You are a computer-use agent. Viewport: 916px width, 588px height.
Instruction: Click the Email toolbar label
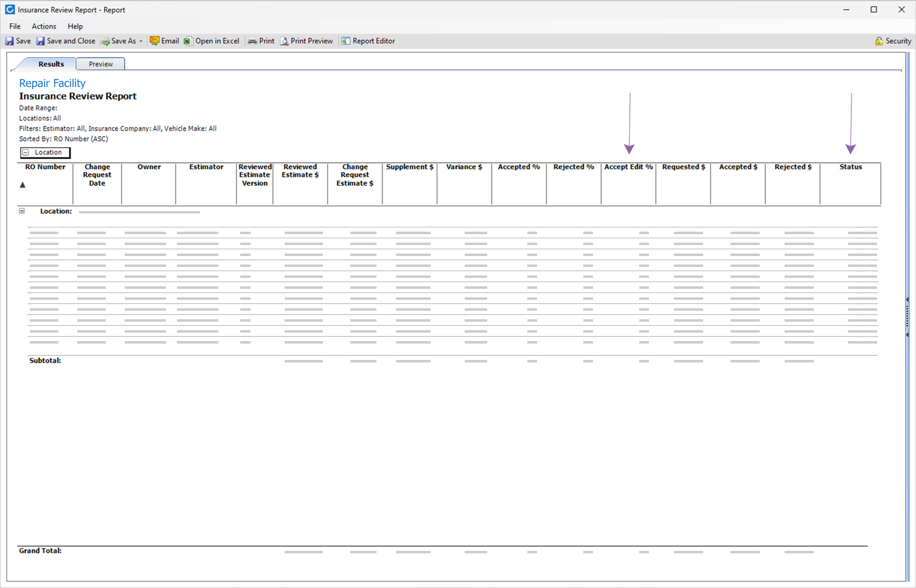point(170,41)
